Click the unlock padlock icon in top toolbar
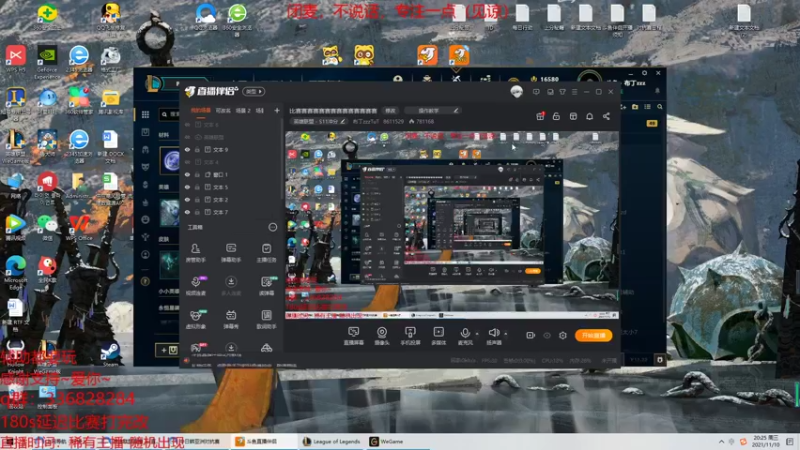800x450 pixels. [x=556, y=116]
